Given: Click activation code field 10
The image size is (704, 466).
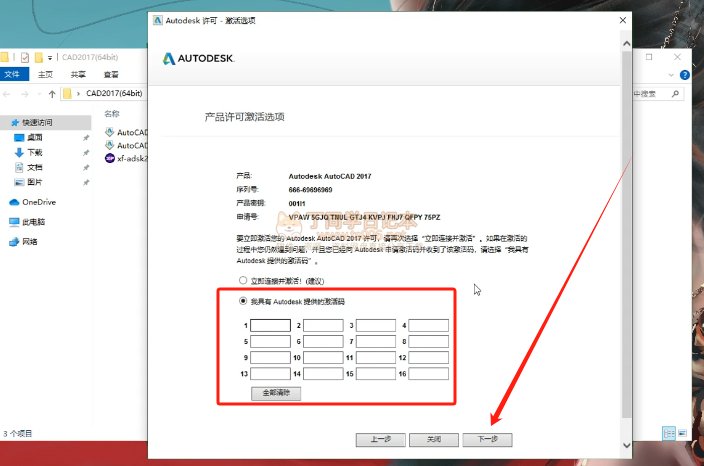Looking at the screenshot, I should pos(323,357).
